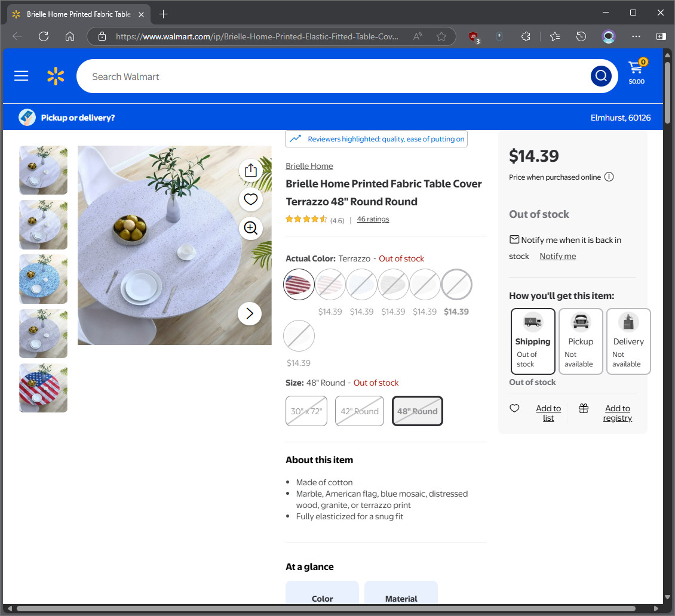The width and height of the screenshot is (675, 616).
Task: Open browser settings and more menu
Action: (x=636, y=36)
